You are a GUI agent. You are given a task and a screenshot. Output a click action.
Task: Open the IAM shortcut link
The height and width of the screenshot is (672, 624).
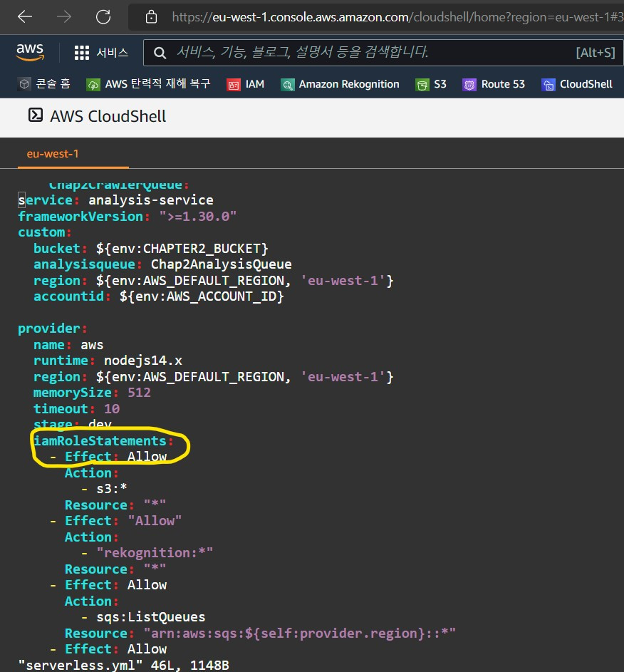click(x=255, y=84)
